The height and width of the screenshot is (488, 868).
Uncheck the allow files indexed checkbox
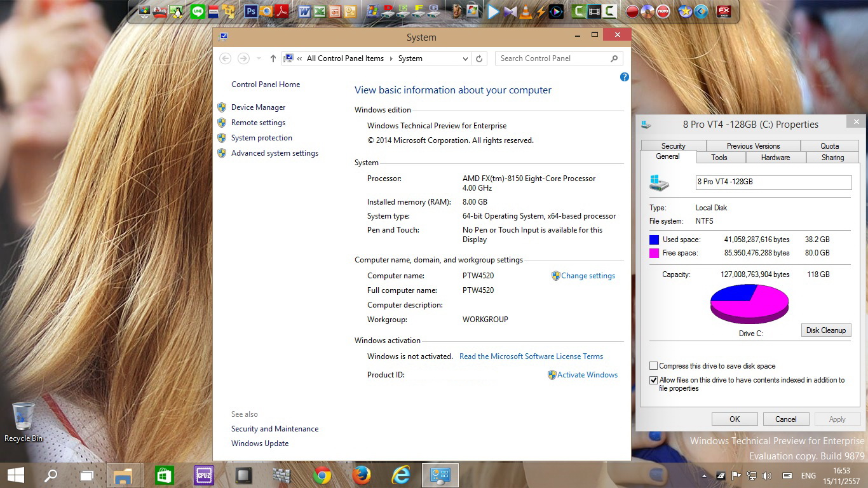click(653, 380)
